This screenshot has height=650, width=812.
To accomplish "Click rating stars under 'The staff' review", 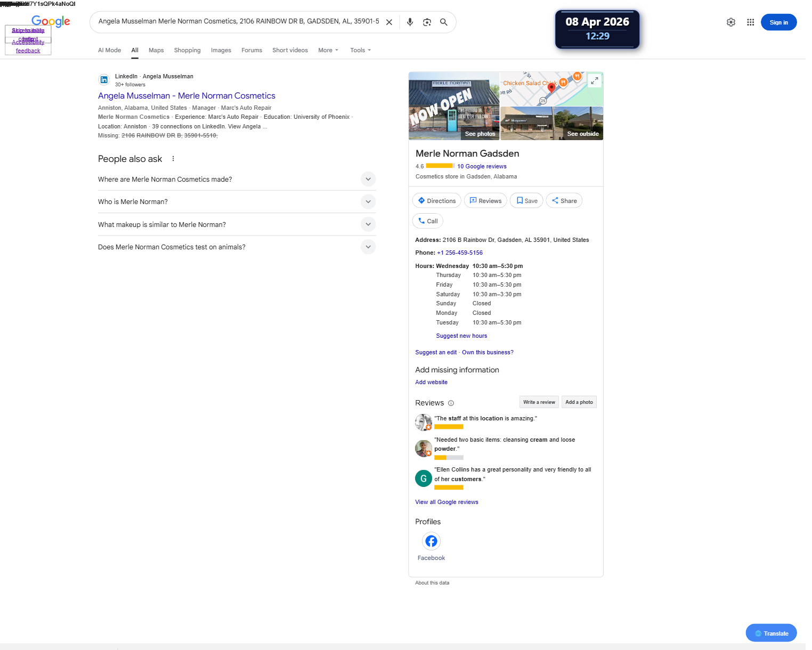I will (x=449, y=427).
